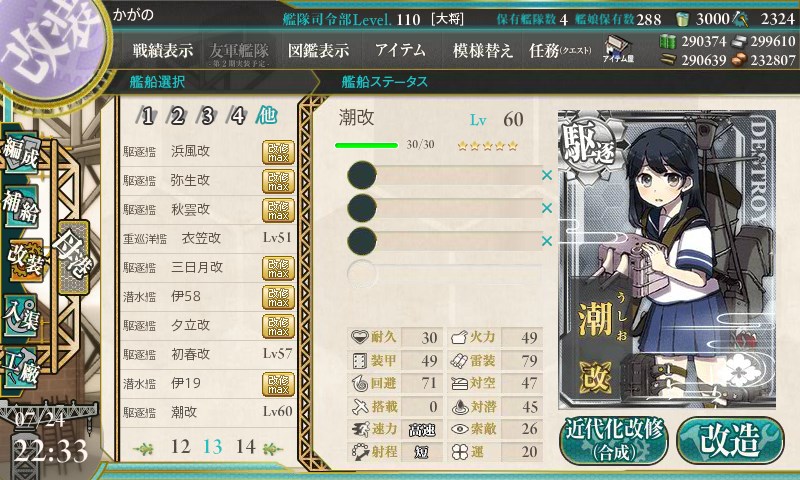Click the next page leaf arrow
Screen dimensions: 800x480
pyautogui.click(x=272, y=449)
